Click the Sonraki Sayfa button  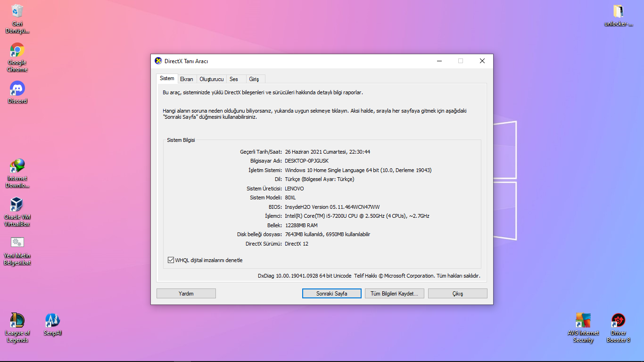(332, 294)
